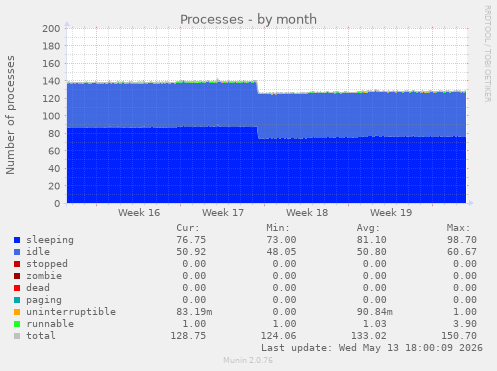The height and width of the screenshot is (371, 497).
Task: Click total current value 128.75
Action: pos(188,336)
